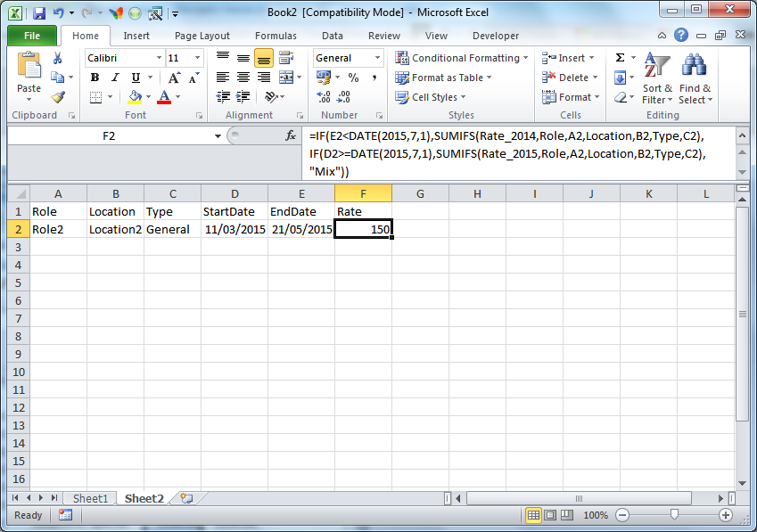The width and height of the screenshot is (757, 532).
Task: Click the Insert cells button
Action: (x=568, y=58)
